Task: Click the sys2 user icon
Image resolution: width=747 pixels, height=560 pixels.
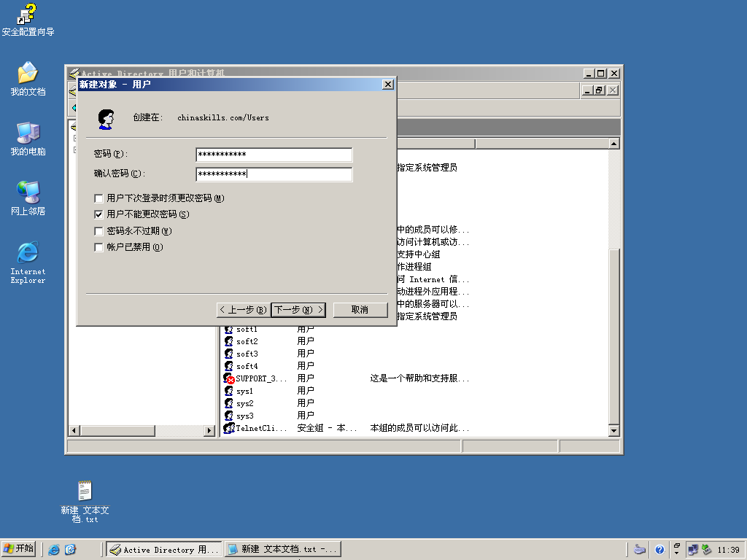Action: 228,403
